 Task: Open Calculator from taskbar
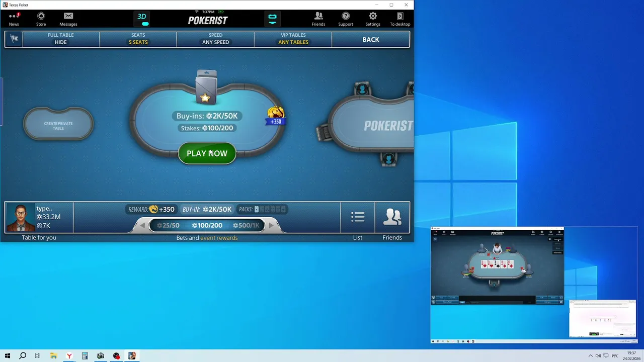click(85, 356)
